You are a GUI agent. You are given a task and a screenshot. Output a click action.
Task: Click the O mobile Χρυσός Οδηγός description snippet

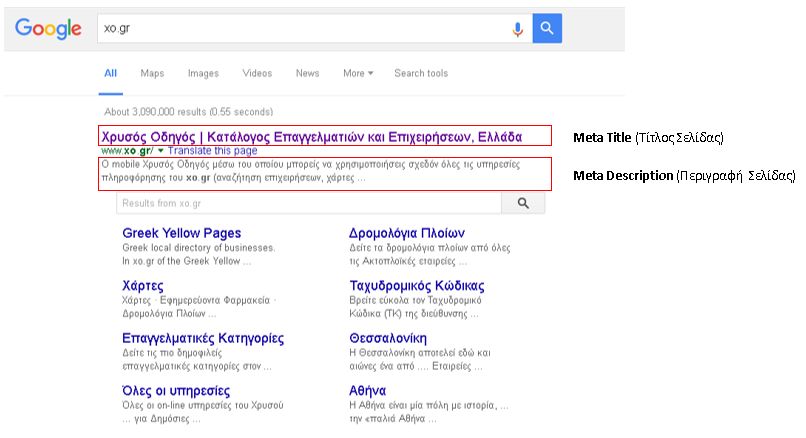point(310,171)
